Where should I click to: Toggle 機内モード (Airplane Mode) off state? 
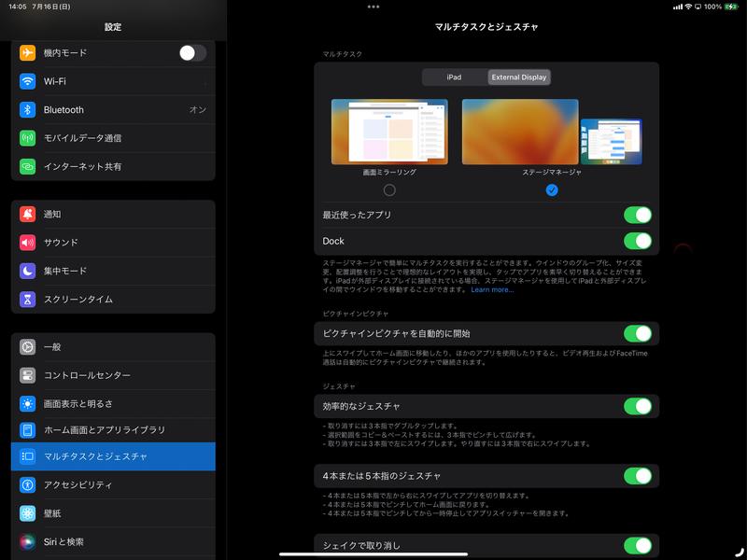click(191, 54)
